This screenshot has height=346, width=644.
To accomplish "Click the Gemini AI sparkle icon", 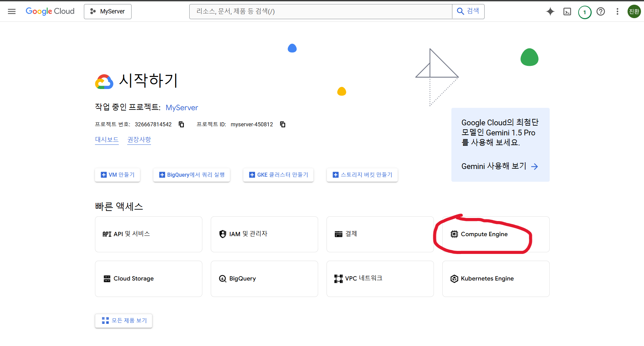I will [550, 11].
